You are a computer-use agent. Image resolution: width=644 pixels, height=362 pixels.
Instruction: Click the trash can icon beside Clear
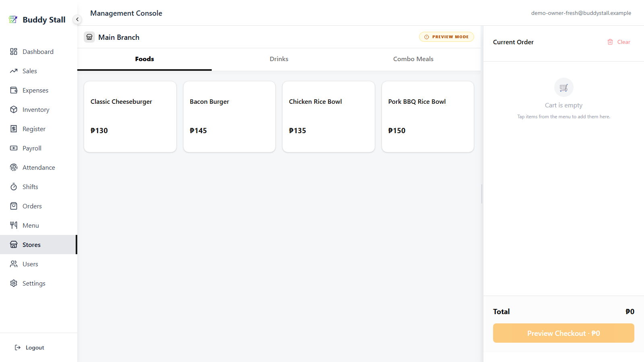(x=610, y=42)
